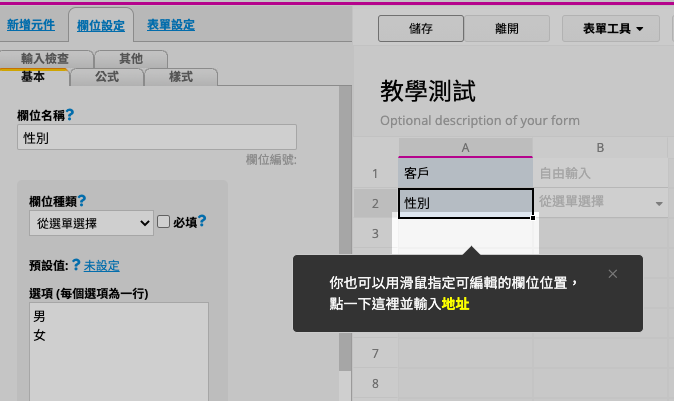Select row header 3

[375, 233]
